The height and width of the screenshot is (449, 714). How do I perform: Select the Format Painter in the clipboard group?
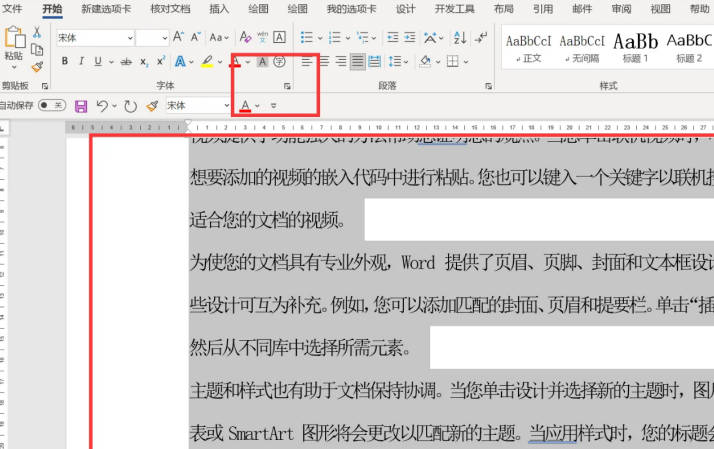37,67
